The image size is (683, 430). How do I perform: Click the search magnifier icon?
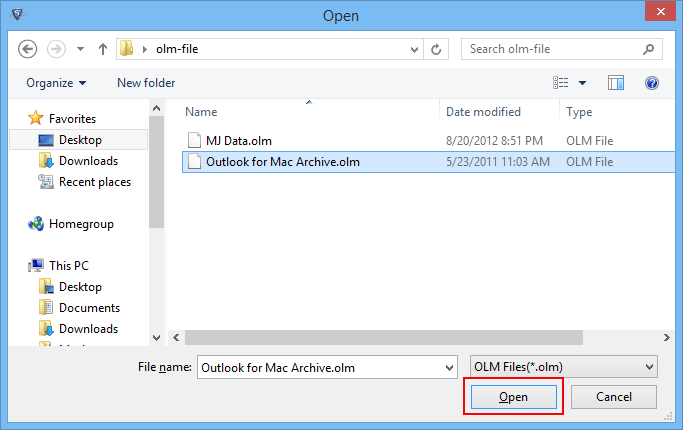click(649, 49)
